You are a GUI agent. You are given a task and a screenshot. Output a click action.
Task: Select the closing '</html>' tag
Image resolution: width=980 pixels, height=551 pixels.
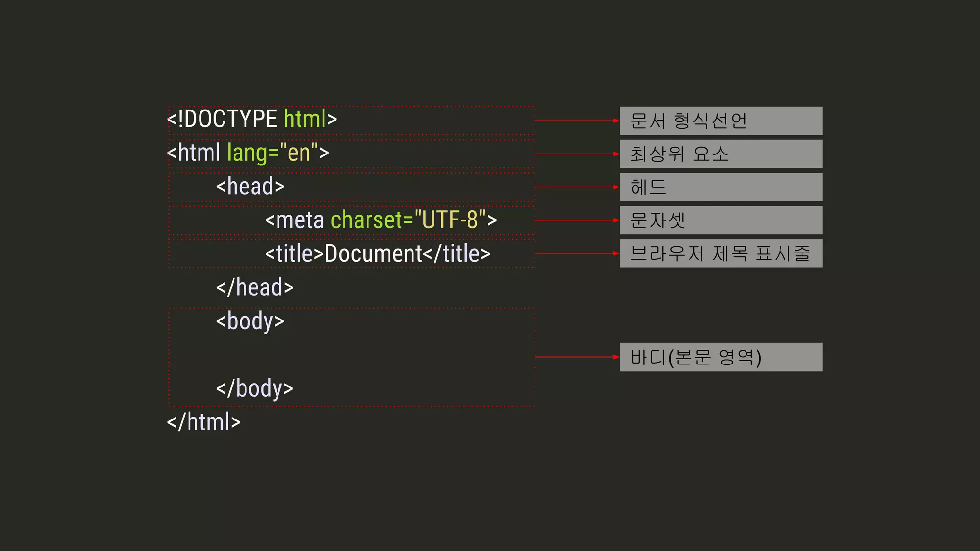click(204, 422)
